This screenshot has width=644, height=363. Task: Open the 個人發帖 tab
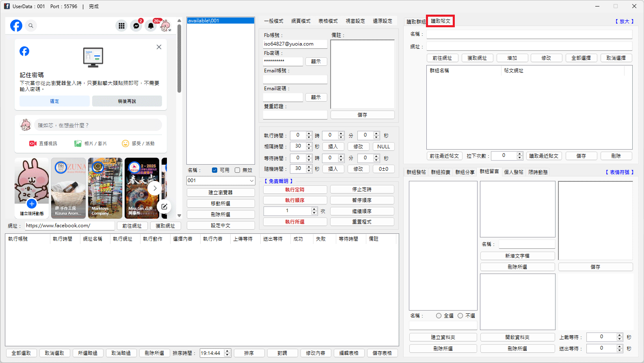(x=514, y=172)
